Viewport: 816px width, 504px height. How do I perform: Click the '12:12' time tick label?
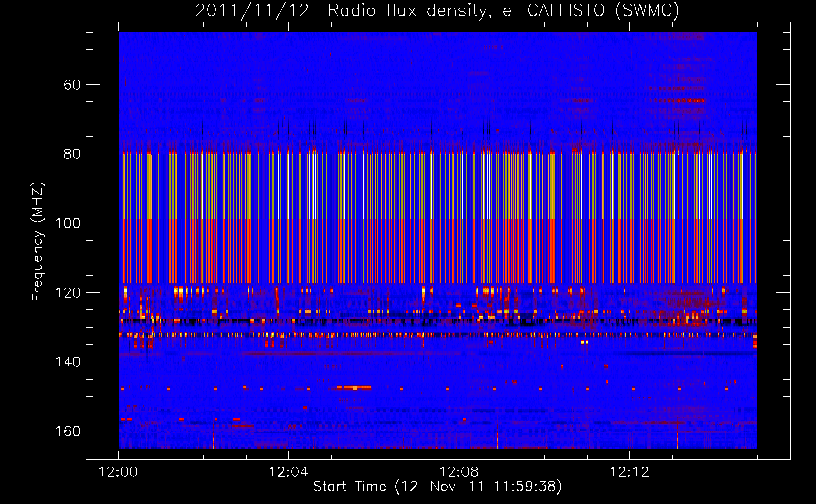pyautogui.click(x=629, y=472)
